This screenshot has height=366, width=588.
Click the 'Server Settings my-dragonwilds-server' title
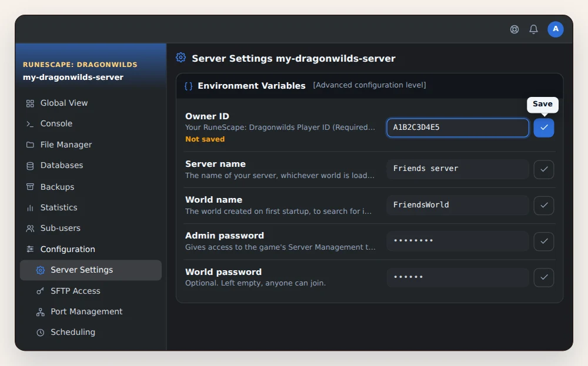click(x=293, y=58)
